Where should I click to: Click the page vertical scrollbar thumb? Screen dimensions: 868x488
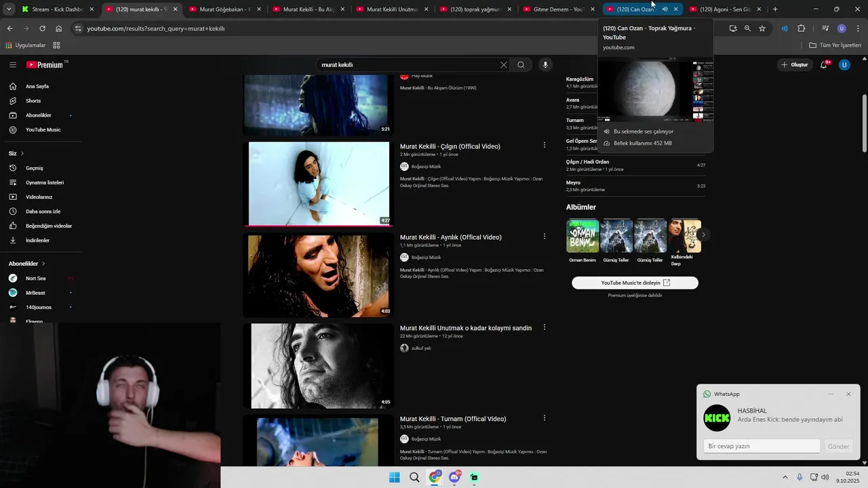coord(864,124)
